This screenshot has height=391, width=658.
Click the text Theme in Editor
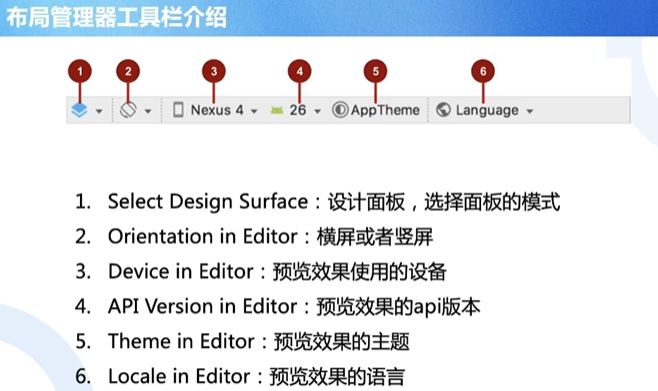point(181,341)
